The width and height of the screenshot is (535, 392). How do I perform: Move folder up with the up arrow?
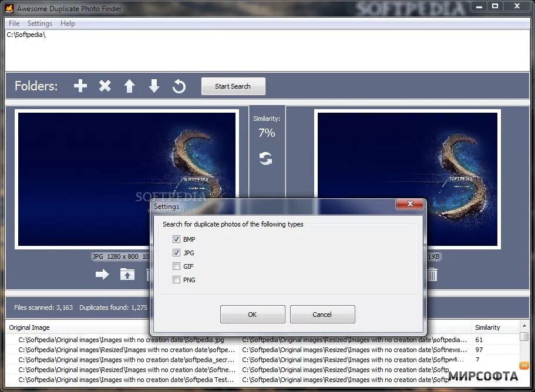[129, 86]
